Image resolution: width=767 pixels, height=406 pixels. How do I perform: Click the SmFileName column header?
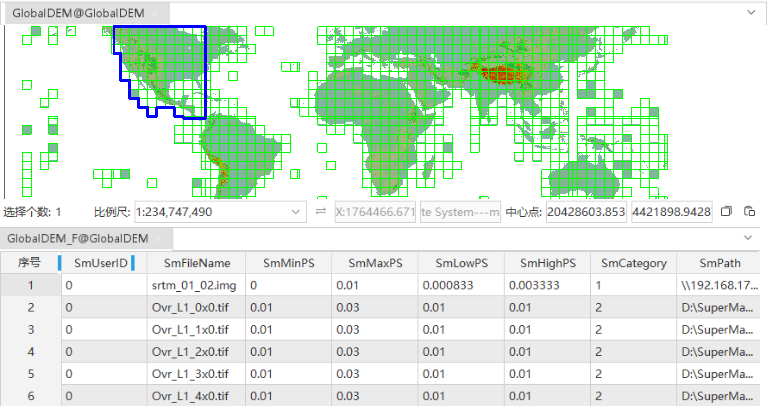[x=191, y=263]
